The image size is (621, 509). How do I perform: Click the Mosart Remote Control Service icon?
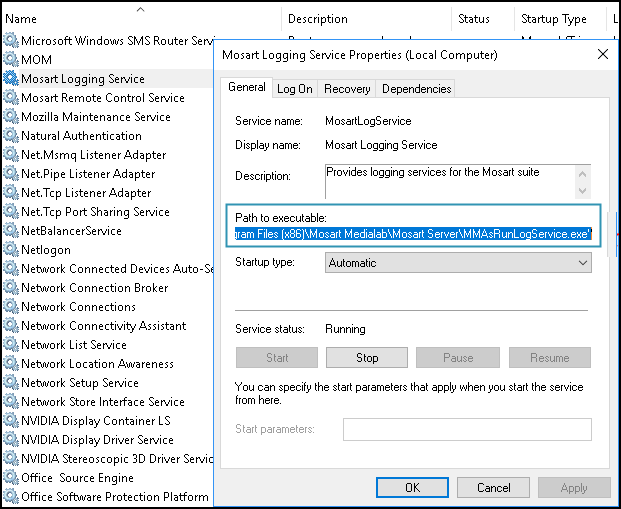(x=11, y=98)
